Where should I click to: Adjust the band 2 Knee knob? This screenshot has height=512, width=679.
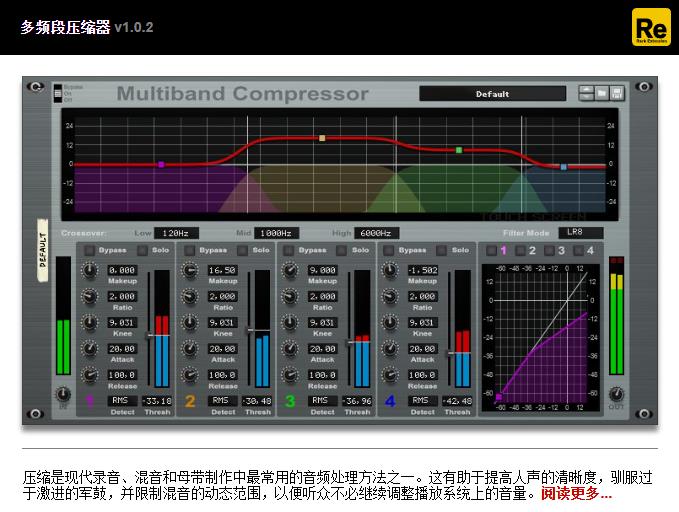(x=190, y=323)
